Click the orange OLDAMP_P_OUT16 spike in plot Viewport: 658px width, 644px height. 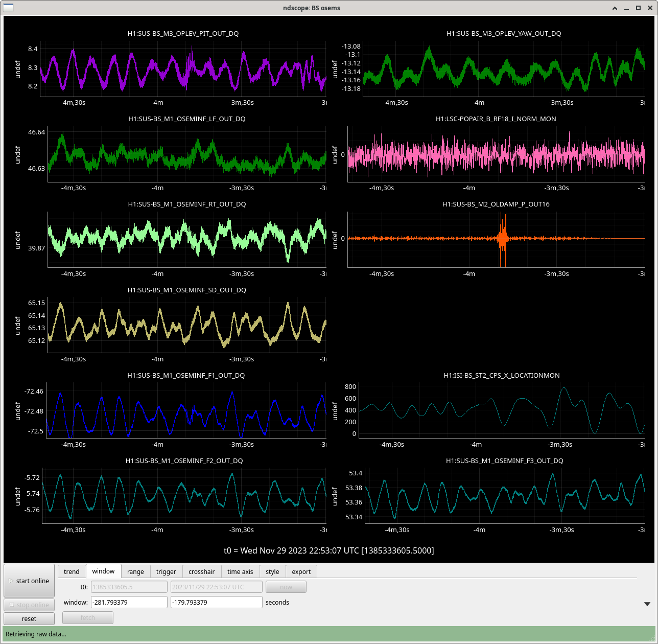(x=503, y=238)
